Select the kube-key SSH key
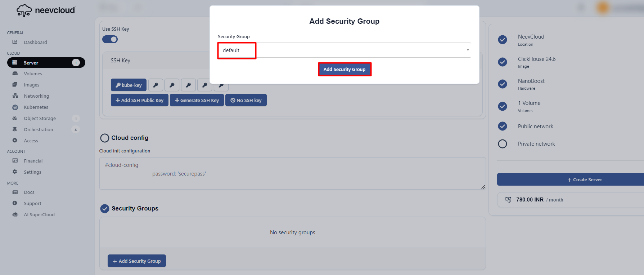 coord(129,85)
